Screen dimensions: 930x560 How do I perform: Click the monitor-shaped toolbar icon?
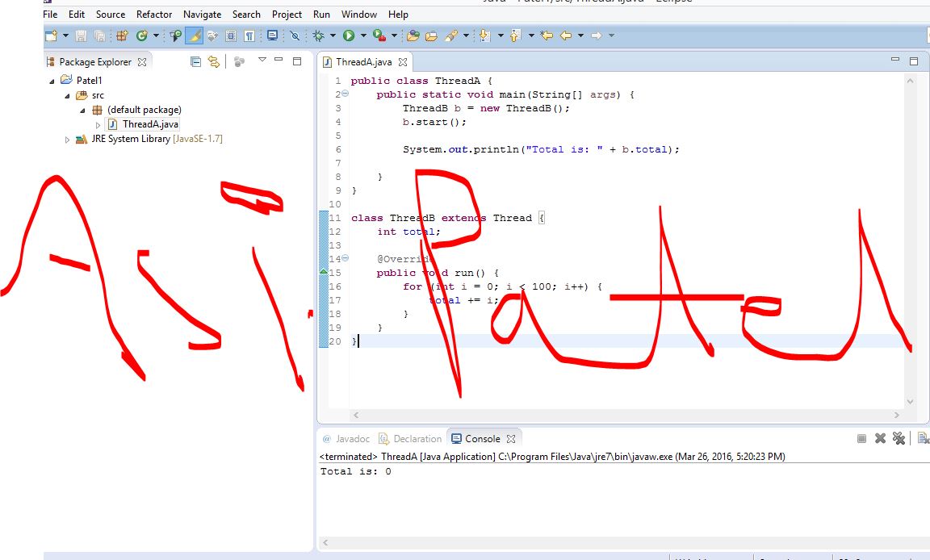[x=272, y=36]
